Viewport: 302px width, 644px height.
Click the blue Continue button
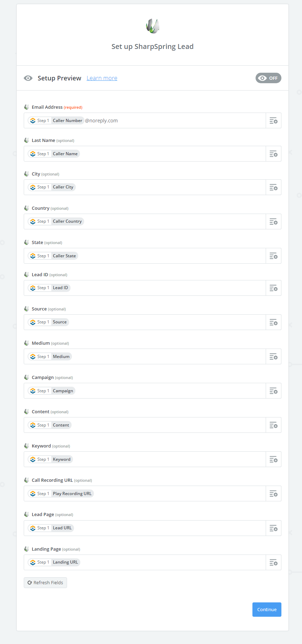267,609
